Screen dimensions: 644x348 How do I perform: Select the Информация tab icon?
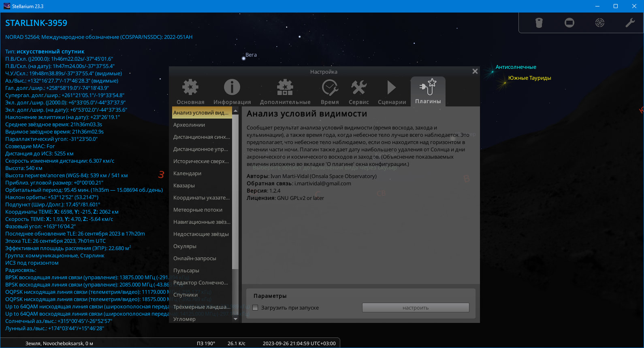click(x=232, y=87)
